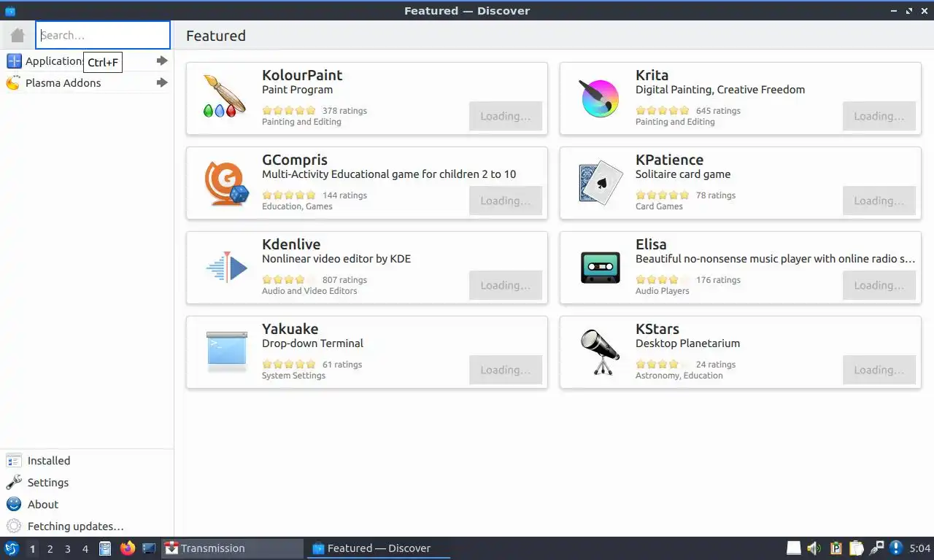
Task: Open KStars telescope icon
Action: (x=600, y=352)
